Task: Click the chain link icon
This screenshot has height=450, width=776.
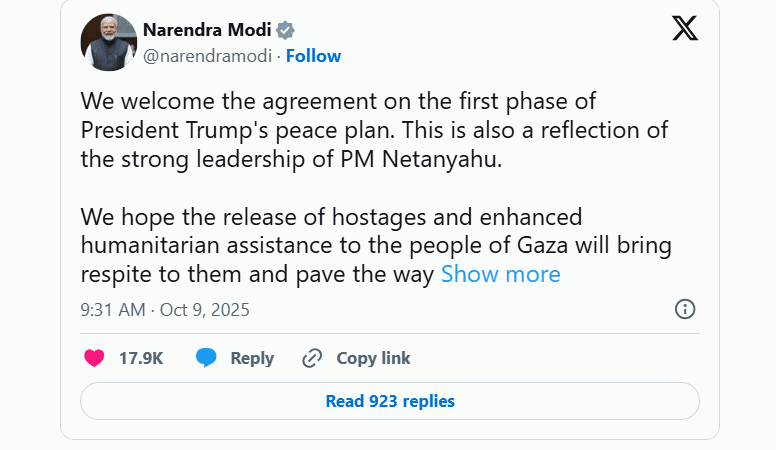Action: tap(312, 358)
